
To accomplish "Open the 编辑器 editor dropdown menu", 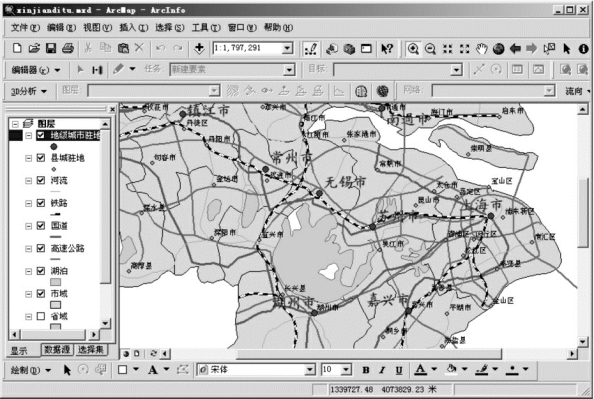I will click(36, 70).
